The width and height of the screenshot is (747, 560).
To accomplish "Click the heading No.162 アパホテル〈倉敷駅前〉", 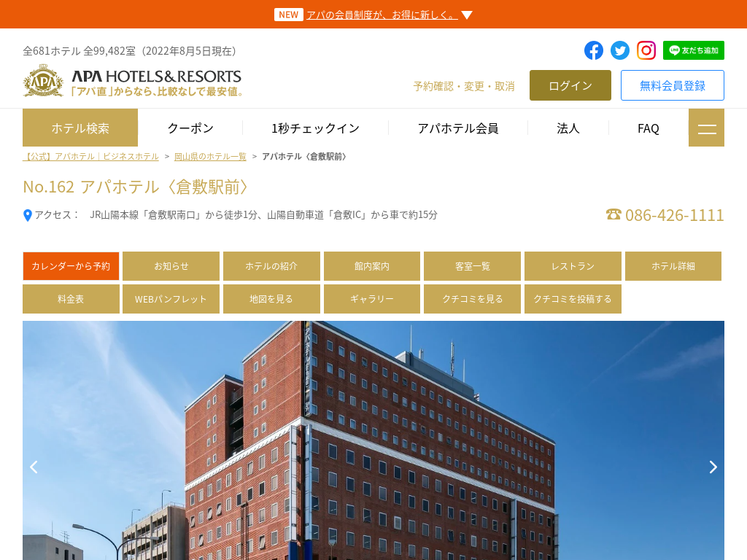I will (136, 187).
